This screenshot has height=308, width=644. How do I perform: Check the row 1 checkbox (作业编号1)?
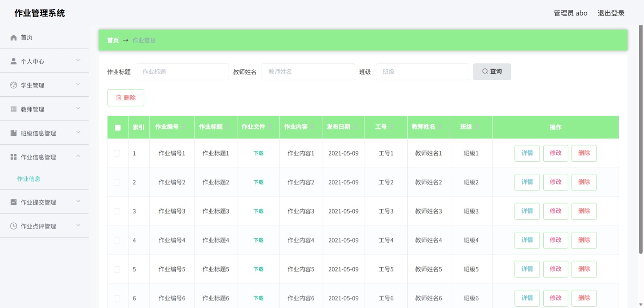[117, 154]
